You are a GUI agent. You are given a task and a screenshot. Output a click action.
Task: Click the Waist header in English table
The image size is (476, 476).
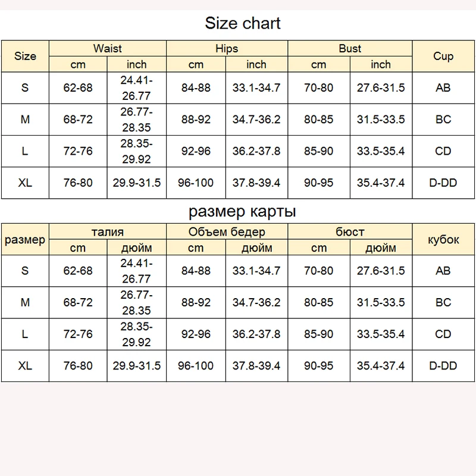click(x=108, y=48)
